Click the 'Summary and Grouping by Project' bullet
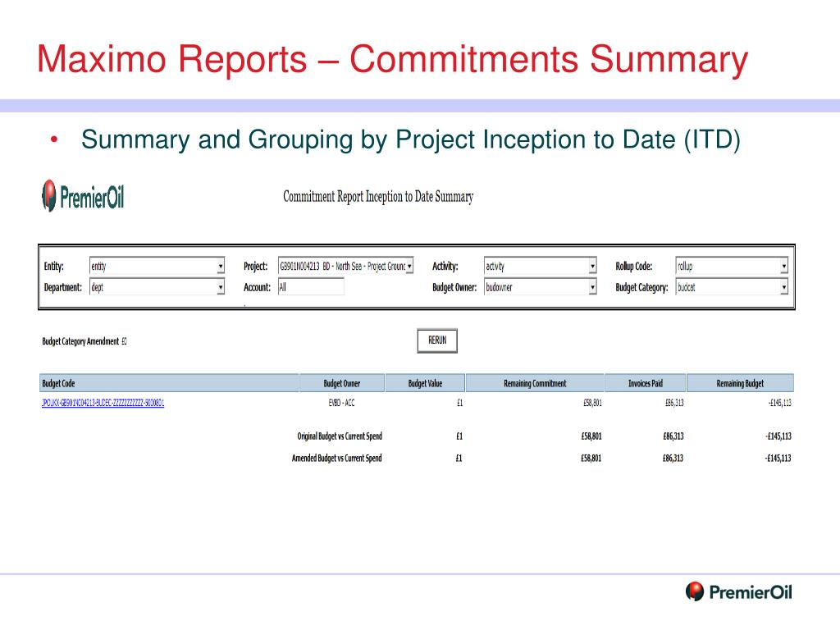This screenshot has width=840, height=630. click(x=410, y=139)
